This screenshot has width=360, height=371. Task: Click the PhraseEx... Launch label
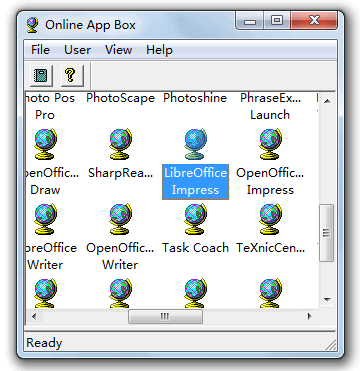[270, 106]
